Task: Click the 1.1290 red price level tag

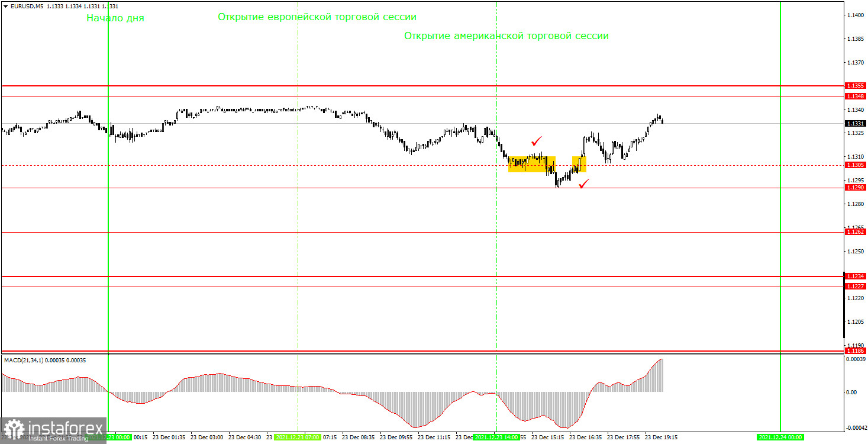Action: point(856,188)
